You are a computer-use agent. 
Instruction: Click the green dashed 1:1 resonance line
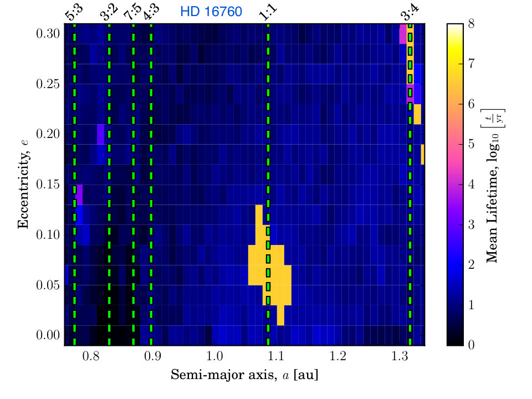(x=268, y=184)
